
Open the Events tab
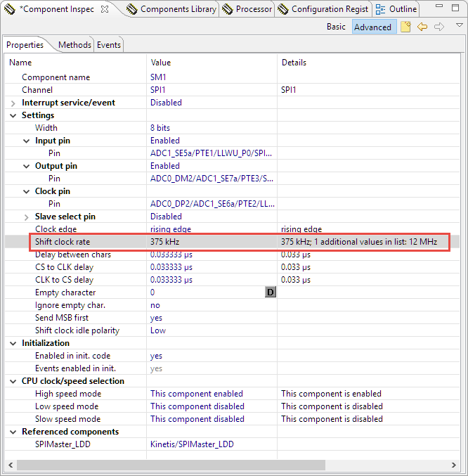click(x=108, y=44)
